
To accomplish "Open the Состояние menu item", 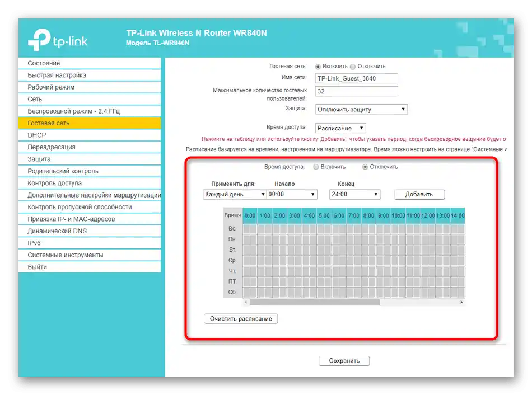I will coord(89,63).
